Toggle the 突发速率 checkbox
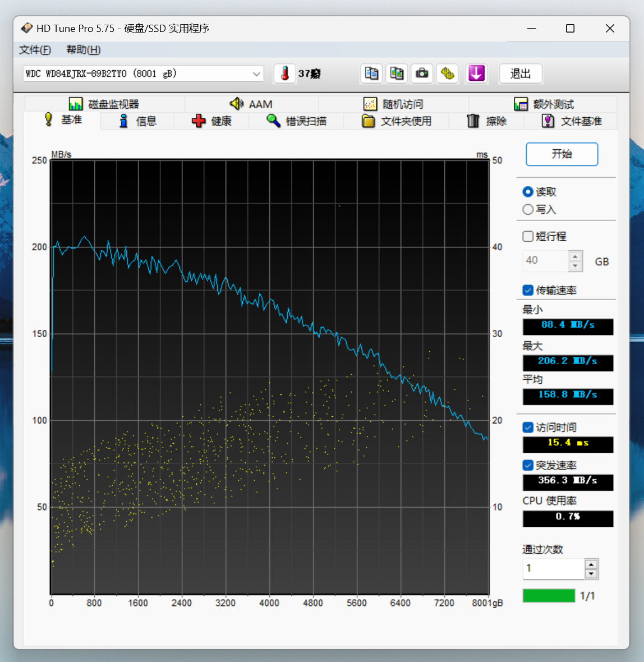The image size is (644, 662). (528, 465)
